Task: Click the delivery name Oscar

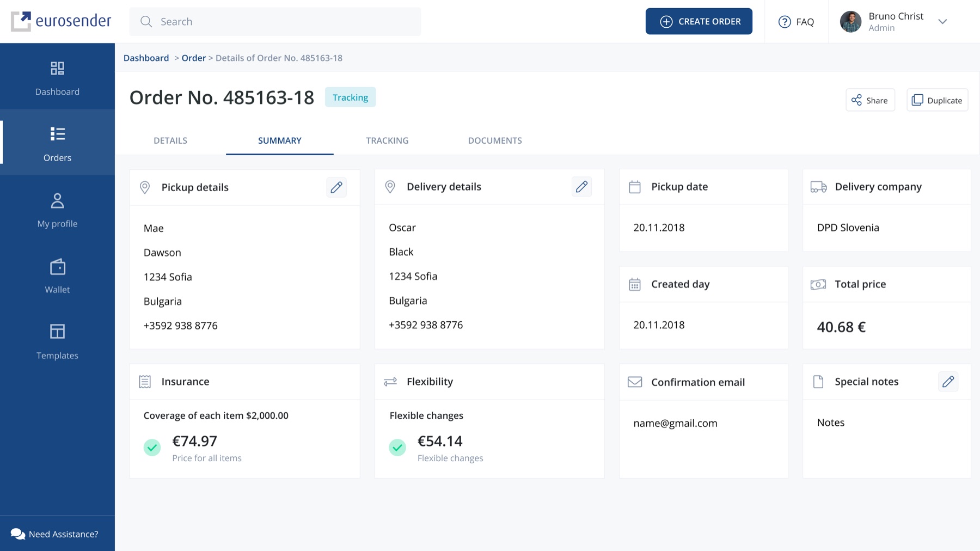Action: [x=402, y=228]
